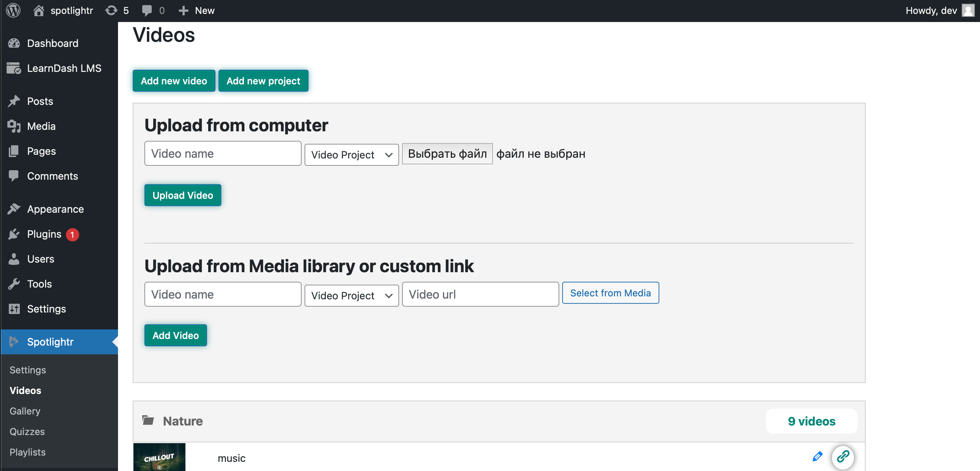Click the Media icon in sidebar
This screenshot has height=471, width=980.
click(x=14, y=126)
